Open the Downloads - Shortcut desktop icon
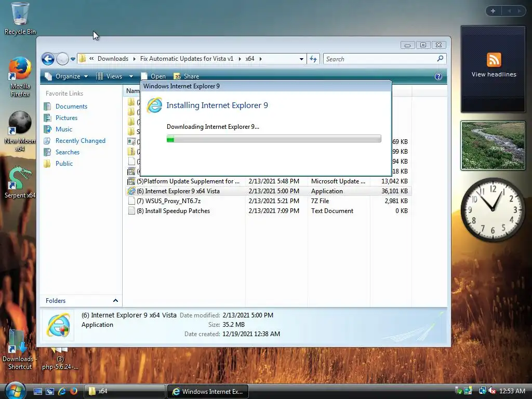This screenshot has height=399, width=532. point(20,350)
